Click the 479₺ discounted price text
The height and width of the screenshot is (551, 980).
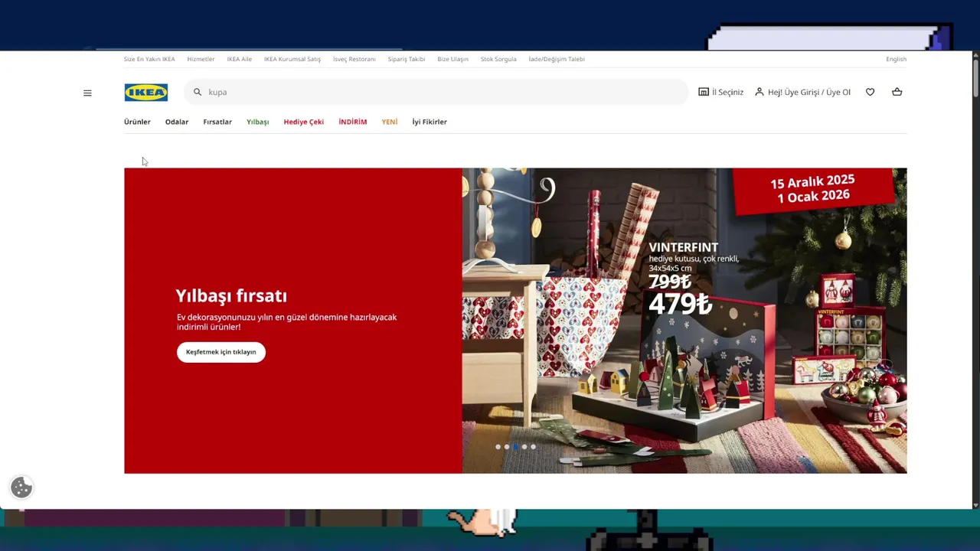coord(680,304)
